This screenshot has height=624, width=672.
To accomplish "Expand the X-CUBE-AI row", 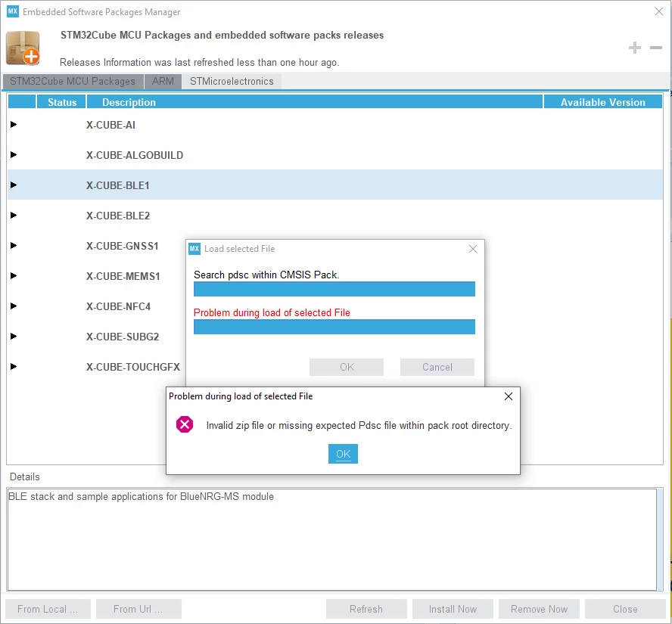I will click(14, 125).
